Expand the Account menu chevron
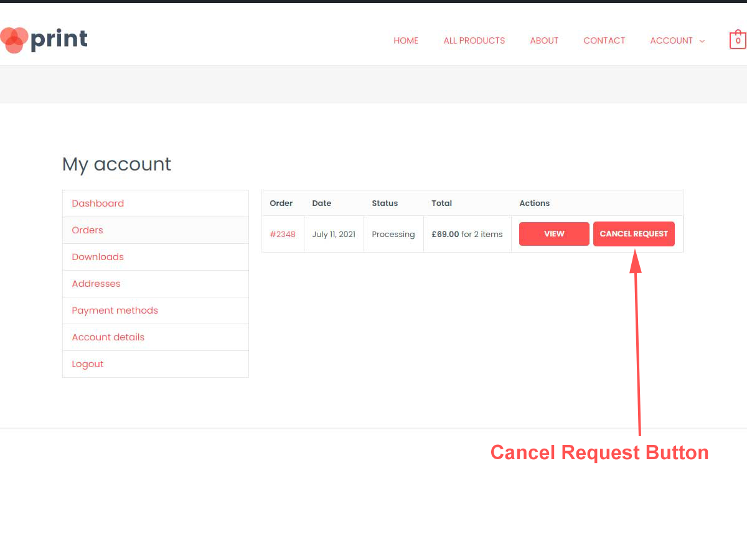This screenshot has height=560, width=747. [x=702, y=41]
